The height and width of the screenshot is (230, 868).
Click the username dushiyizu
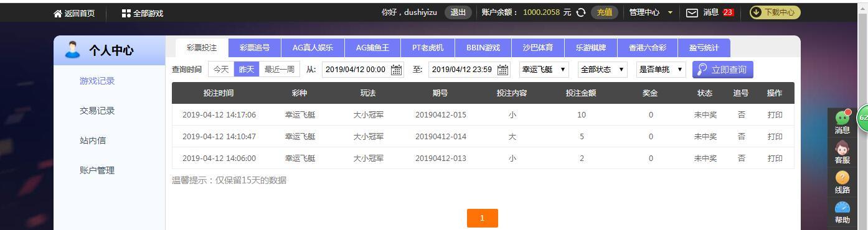click(420, 12)
